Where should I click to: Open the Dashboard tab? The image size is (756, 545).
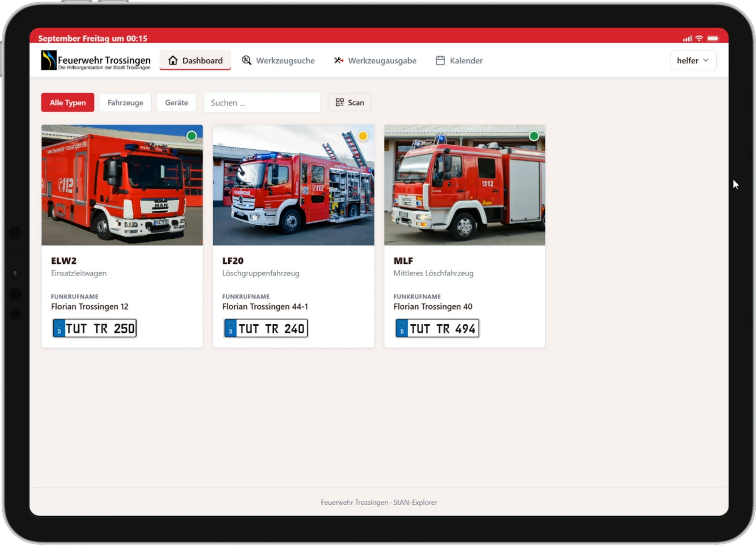[195, 60]
